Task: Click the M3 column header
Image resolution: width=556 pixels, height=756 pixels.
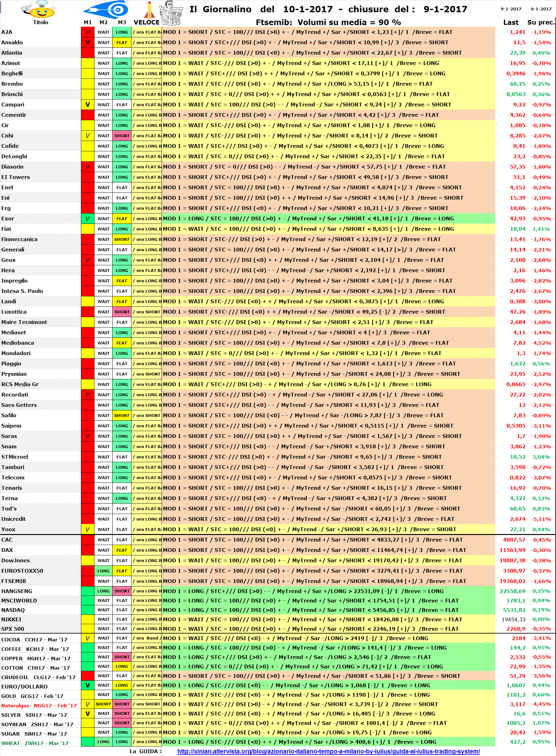Action: point(122,22)
